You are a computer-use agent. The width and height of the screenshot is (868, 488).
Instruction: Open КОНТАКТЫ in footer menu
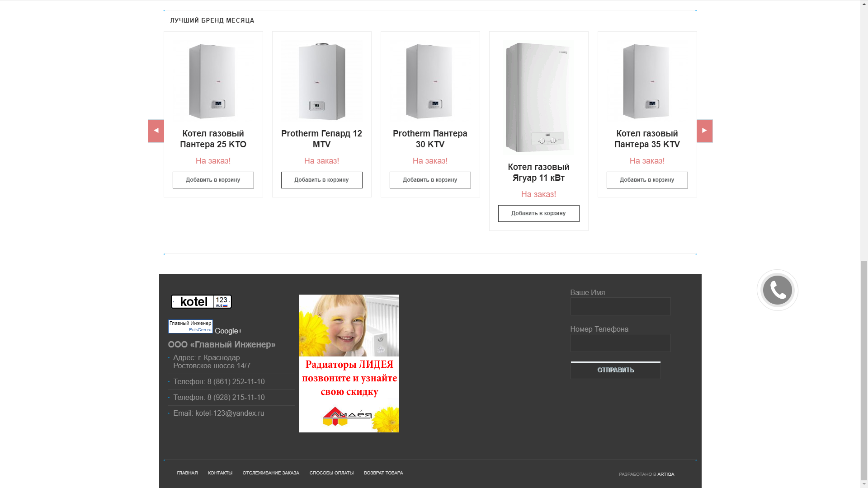pos(220,473)
